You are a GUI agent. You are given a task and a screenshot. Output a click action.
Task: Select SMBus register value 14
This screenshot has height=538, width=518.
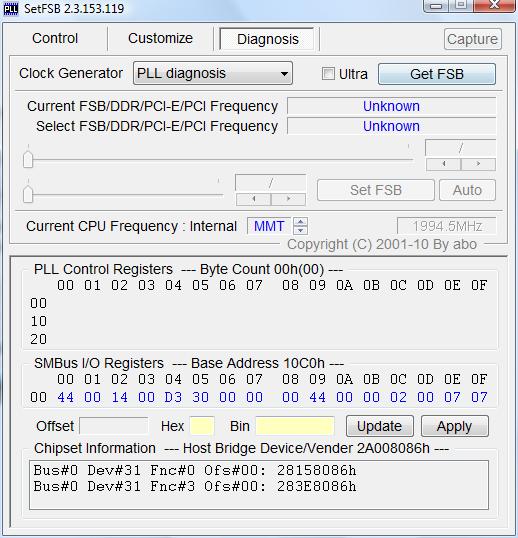point(119,397)
